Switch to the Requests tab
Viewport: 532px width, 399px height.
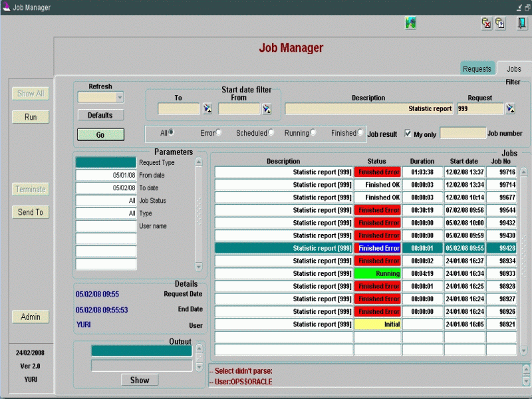(477, 68)
